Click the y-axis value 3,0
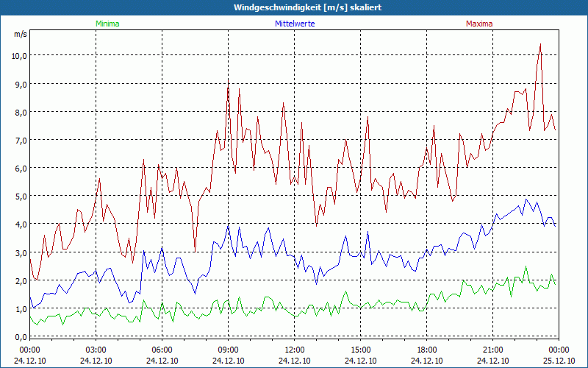The height and width of the screenshot is (368, 588). 21,252
